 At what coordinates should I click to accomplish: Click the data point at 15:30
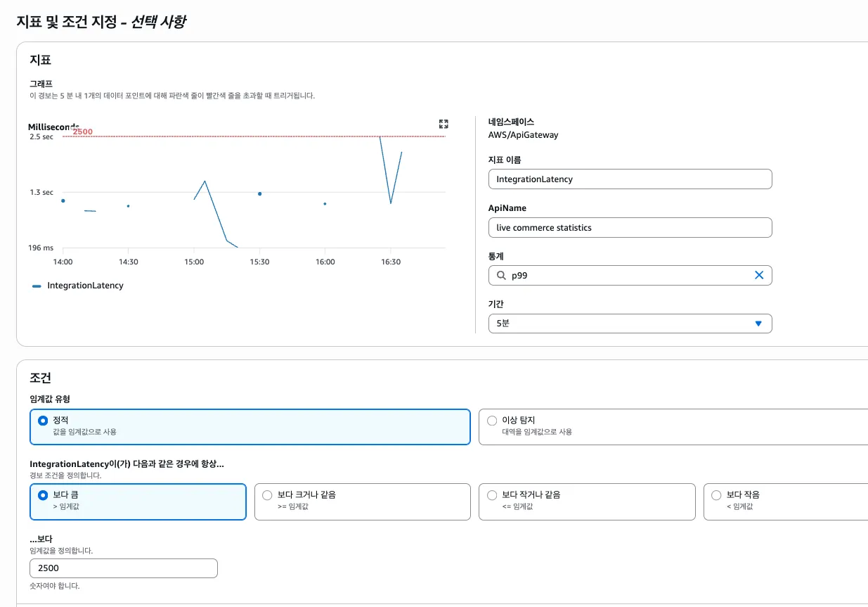pos(259,193)
